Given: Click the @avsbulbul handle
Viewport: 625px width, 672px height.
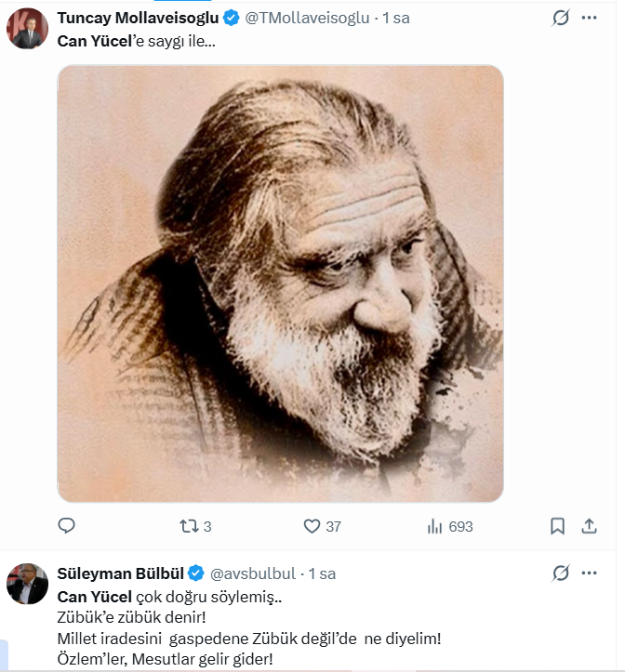Looking at the screenshot, I should (x=253, y=573).
